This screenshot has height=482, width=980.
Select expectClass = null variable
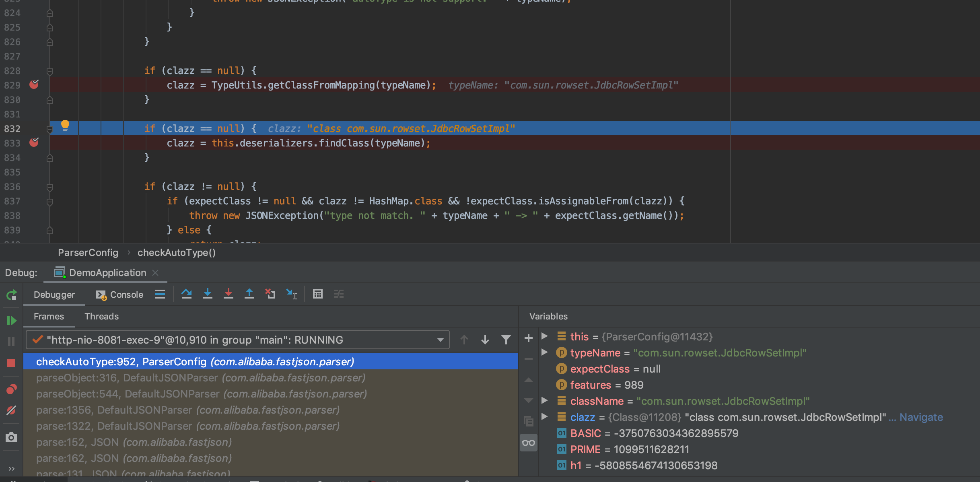tap(759, 369)
